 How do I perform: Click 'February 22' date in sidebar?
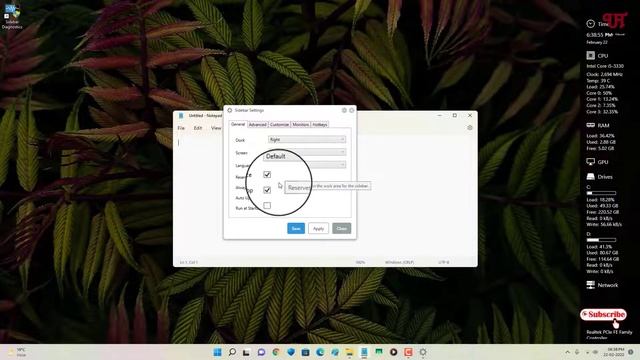click(x=597, y=42)
